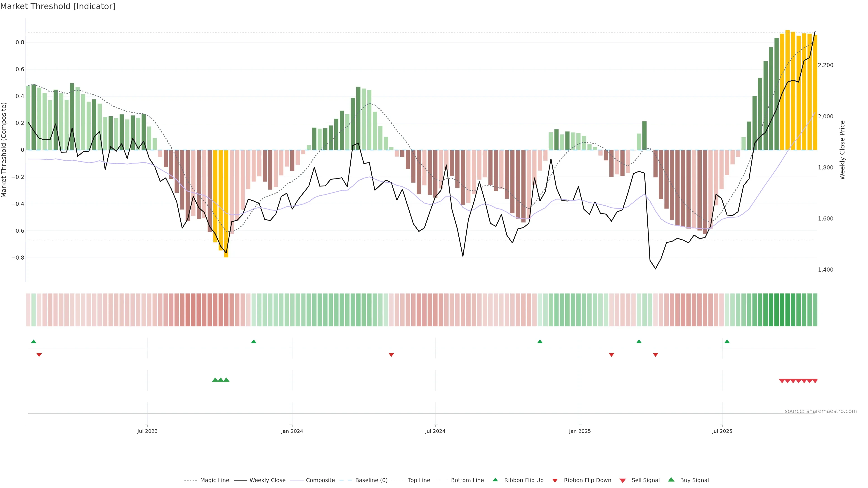Click the Jan 2024 x-axis label
This screenshot has height=488, width=868.
pos(292,432)
